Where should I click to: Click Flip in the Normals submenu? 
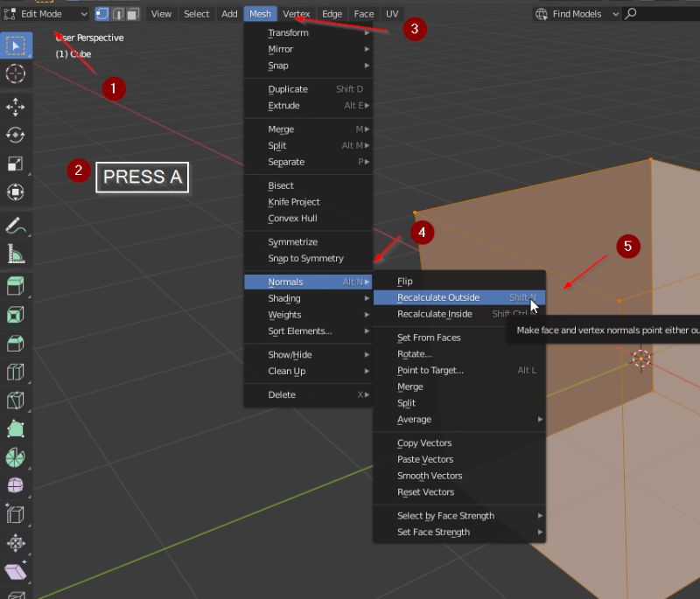tap(405, 281)
